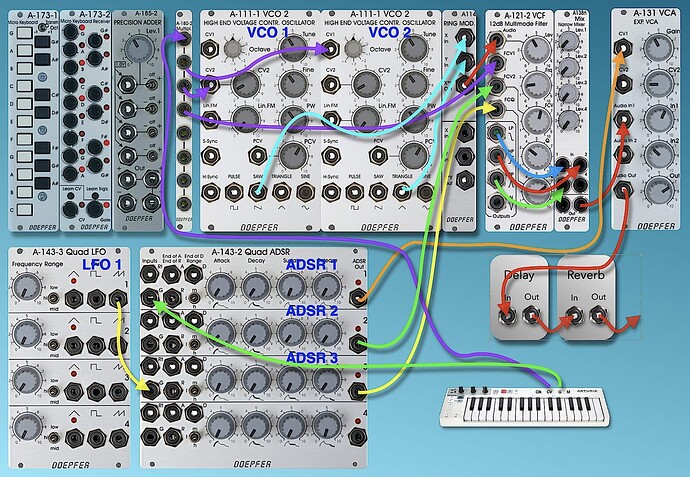690x477 pixels.
Task: Toggle LFO 1 low/mid/hi range switch
Action: [x=53, y=298]
